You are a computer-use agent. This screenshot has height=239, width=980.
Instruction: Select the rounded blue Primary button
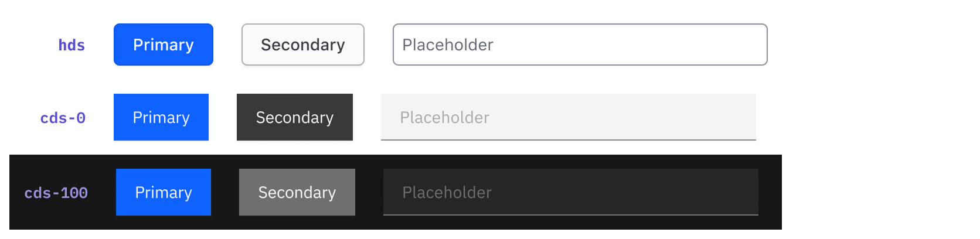164,45
